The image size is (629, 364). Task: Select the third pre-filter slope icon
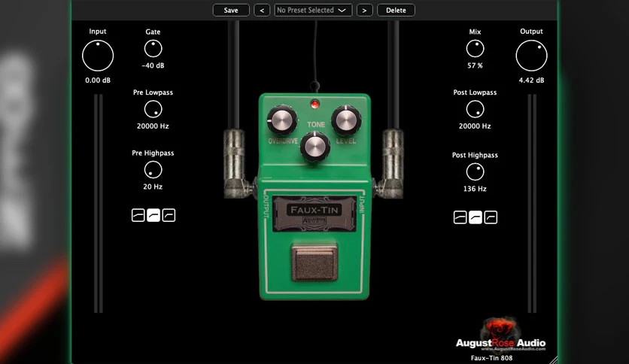169,215
